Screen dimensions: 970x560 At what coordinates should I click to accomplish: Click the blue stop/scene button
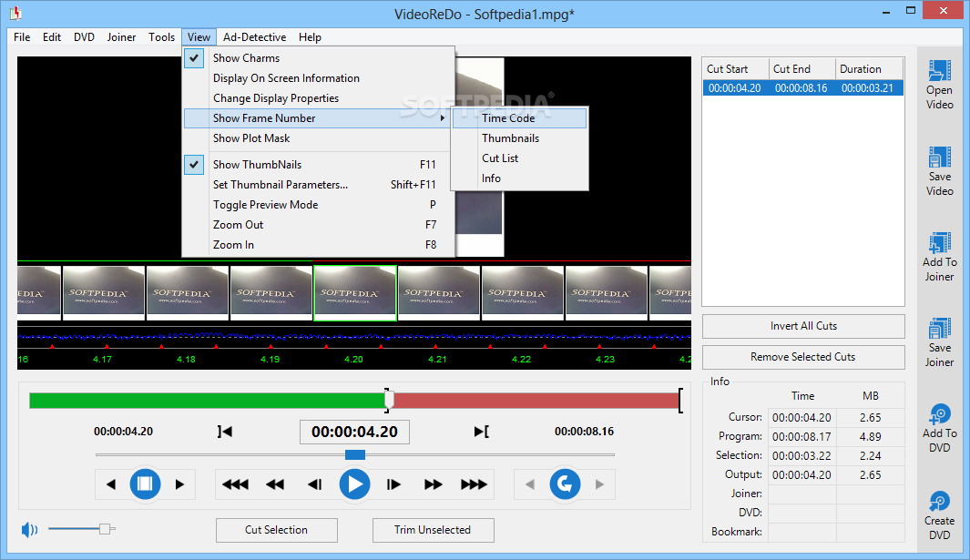(145, 484)
